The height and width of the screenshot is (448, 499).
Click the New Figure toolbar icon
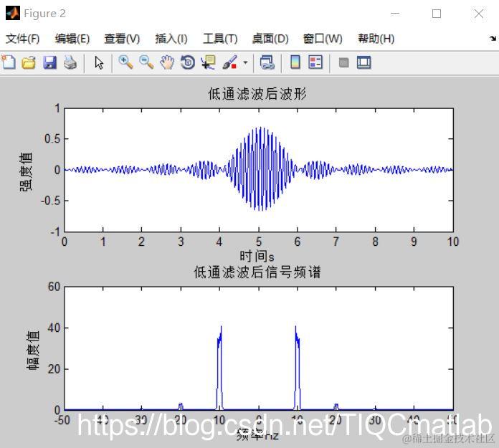(9, 62)
